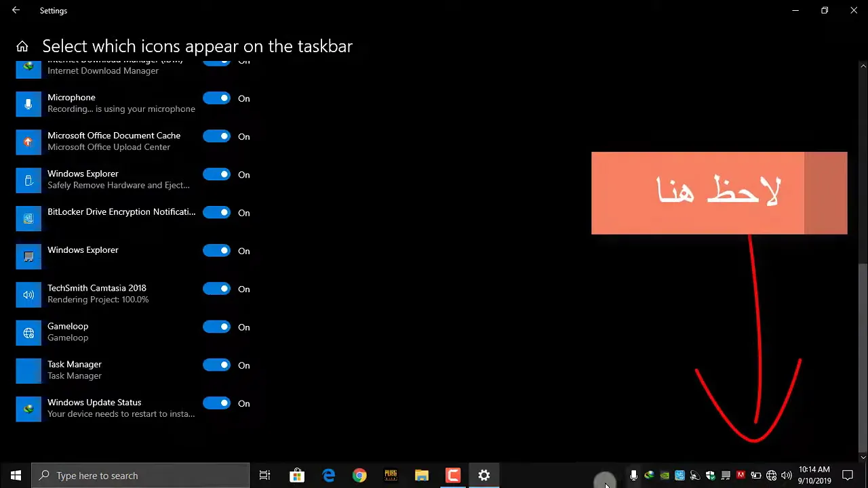Click the network globe icon in tray
The height and width of the screenshot is (488, 868).
coord(771,476)
